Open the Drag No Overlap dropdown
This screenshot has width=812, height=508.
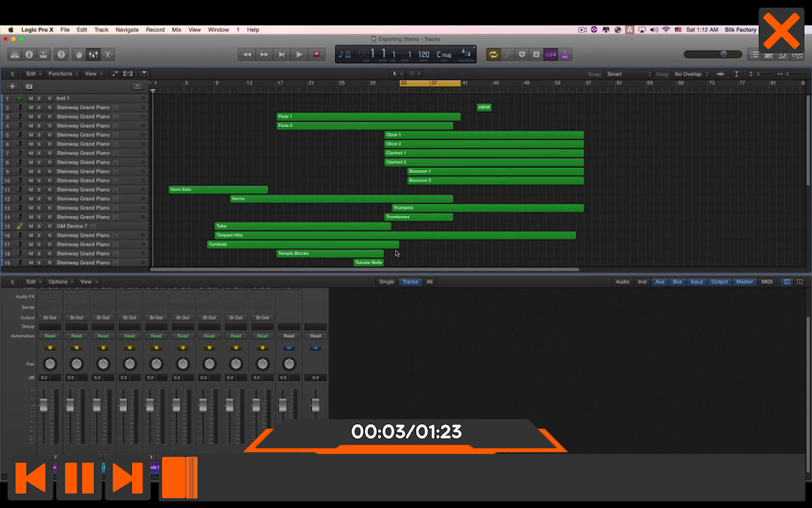691,74
